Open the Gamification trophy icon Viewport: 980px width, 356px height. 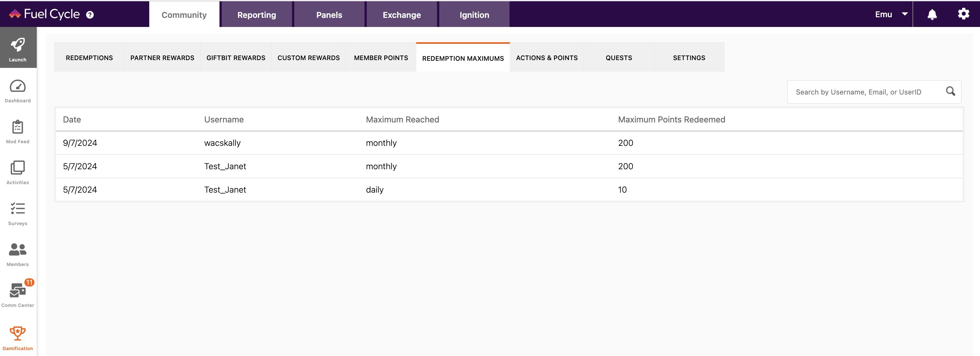18,333
